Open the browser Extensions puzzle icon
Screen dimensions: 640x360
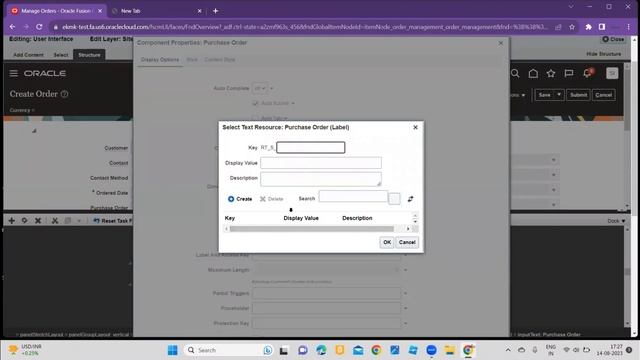tap(589, 27)
